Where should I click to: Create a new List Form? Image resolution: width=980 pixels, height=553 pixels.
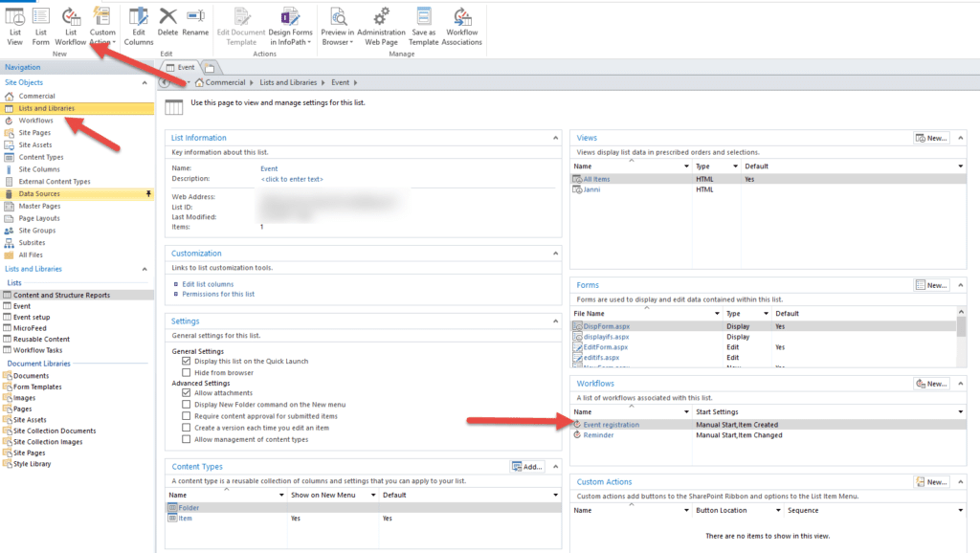(40, 26)
